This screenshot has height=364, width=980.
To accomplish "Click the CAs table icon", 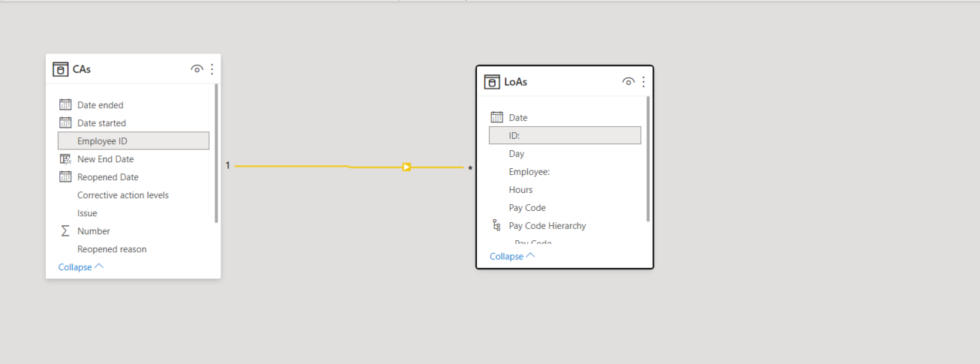I will 61,69.
